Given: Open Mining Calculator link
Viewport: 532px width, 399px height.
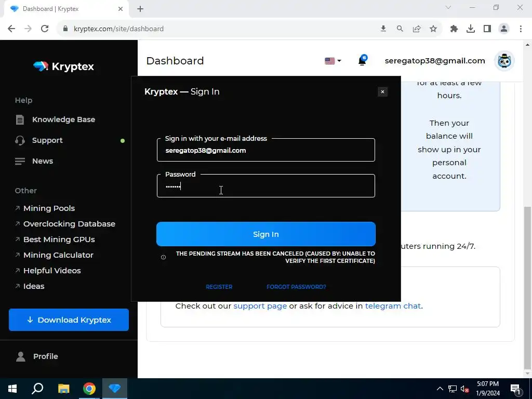Looking at the screenshot, I should point(58,255).
